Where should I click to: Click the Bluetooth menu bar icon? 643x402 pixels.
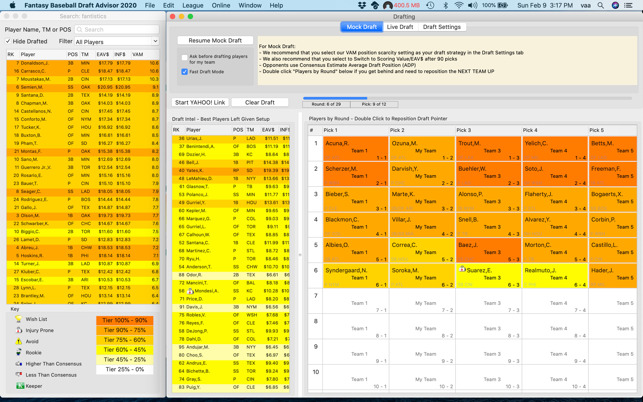(x=446, y=5)
